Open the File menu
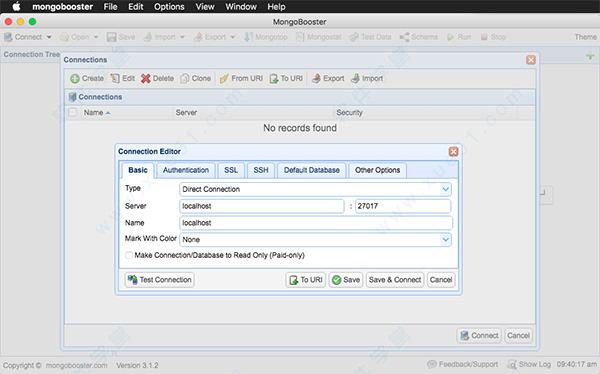The height and width of the screenshot is (374, 600). coord(110,7)
